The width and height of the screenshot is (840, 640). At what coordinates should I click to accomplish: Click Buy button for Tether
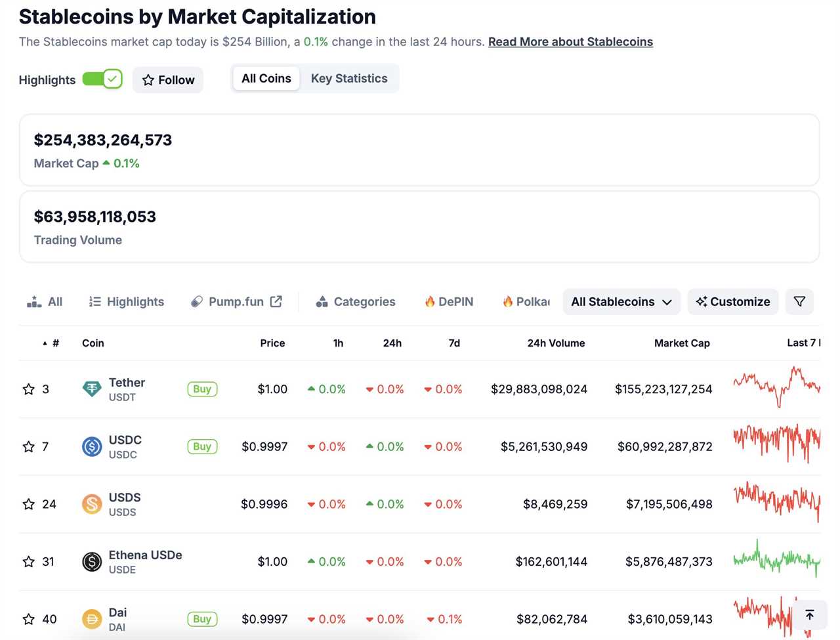click(202, 389)
